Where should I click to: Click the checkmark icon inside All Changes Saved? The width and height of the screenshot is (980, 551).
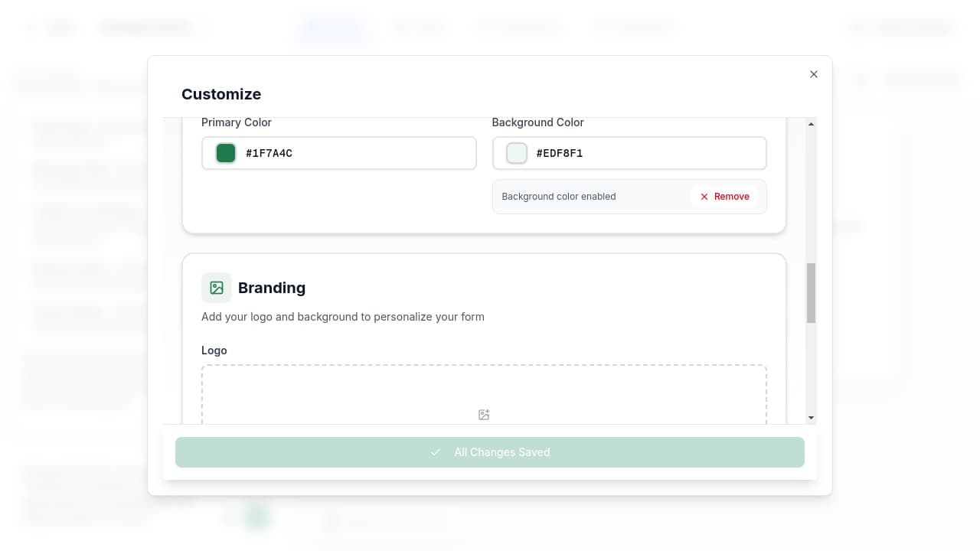click(x=436, y=452)
